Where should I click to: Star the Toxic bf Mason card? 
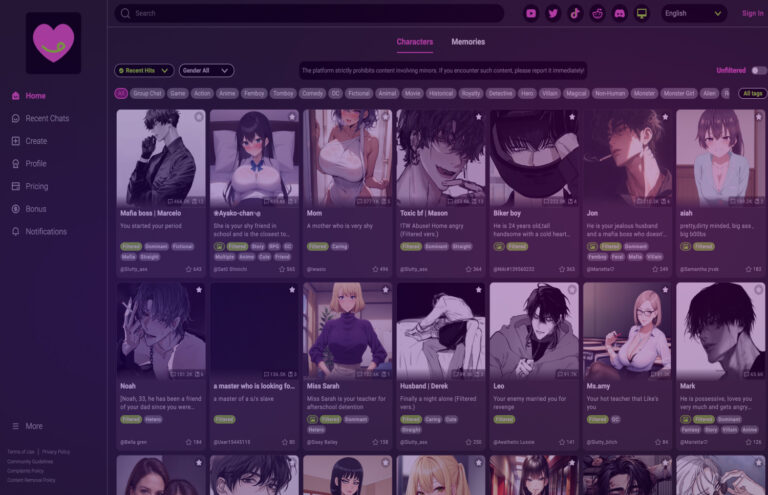479,117
